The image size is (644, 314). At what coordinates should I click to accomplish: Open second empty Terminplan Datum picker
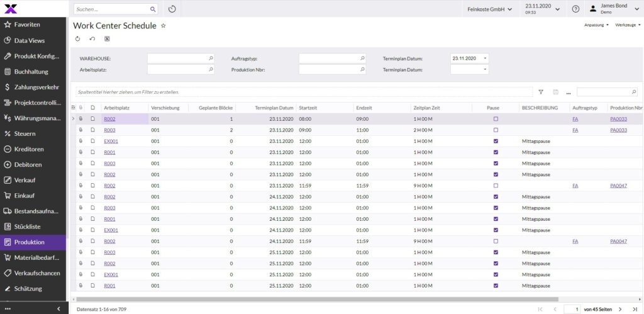click(486, 70)
